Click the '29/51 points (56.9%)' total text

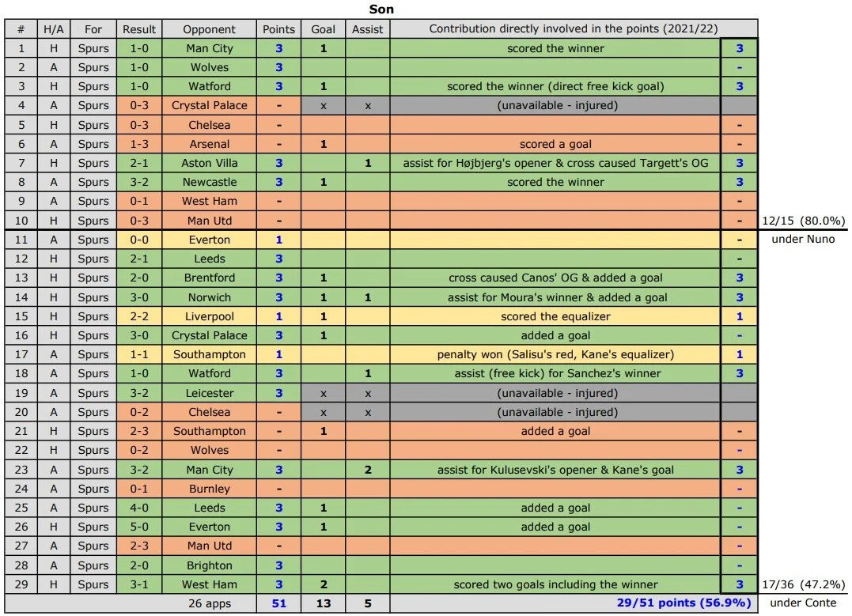click(683, 603)
